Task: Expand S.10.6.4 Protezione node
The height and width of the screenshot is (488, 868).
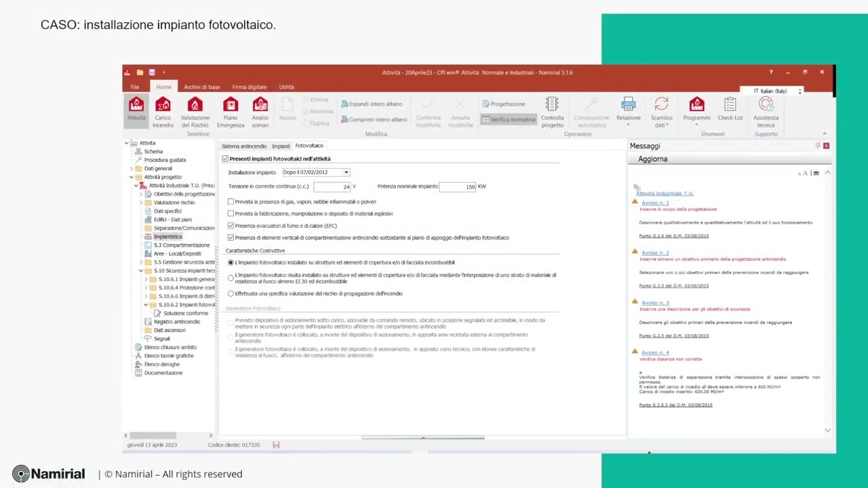Action: tap(145, 287)
